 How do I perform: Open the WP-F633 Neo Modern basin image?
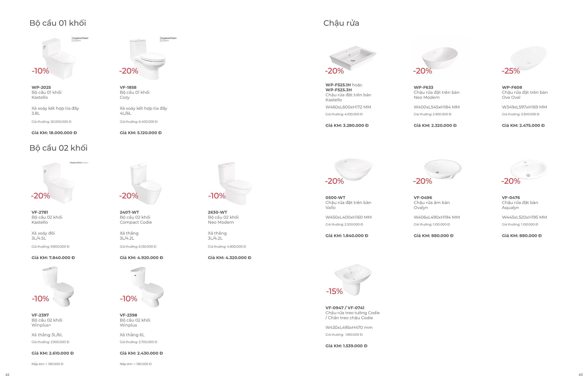click(x=440, y=58)
